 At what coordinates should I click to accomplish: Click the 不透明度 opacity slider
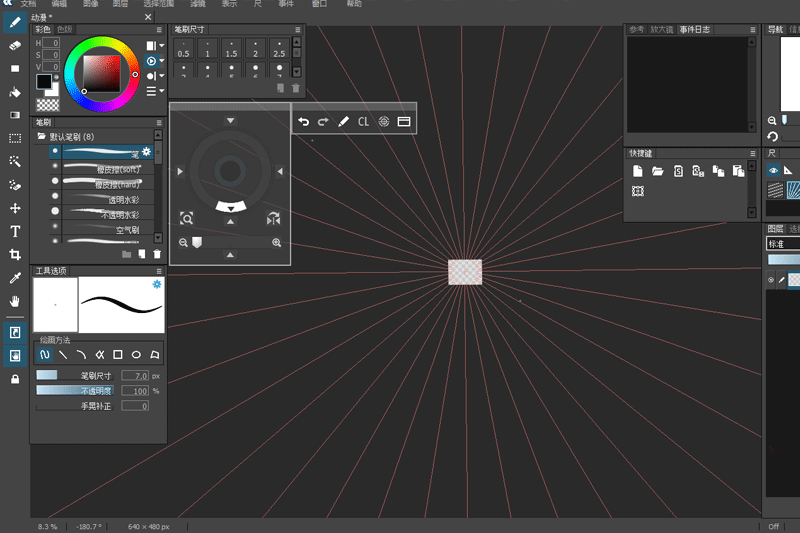(76, 390)
